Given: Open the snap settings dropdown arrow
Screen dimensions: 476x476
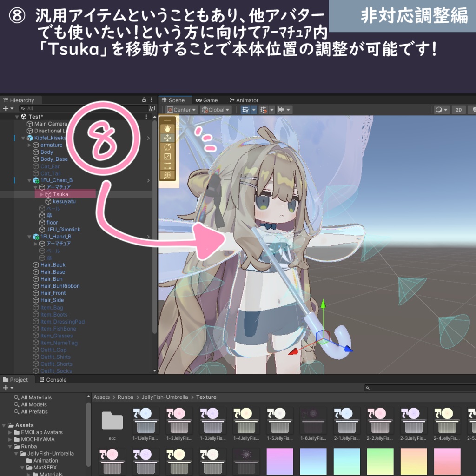Looking at the screenshot, I should 272,110.
